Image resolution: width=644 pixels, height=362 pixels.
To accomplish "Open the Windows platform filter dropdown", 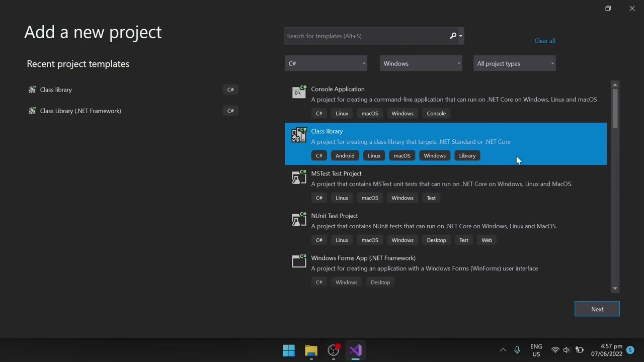I will click(421, 63).
